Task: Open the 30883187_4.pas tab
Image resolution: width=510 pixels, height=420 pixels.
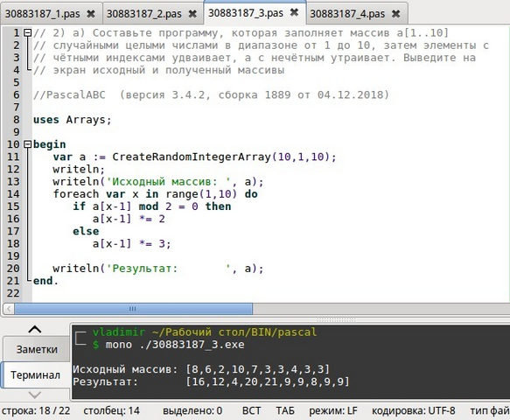Action: pos(347,14)
